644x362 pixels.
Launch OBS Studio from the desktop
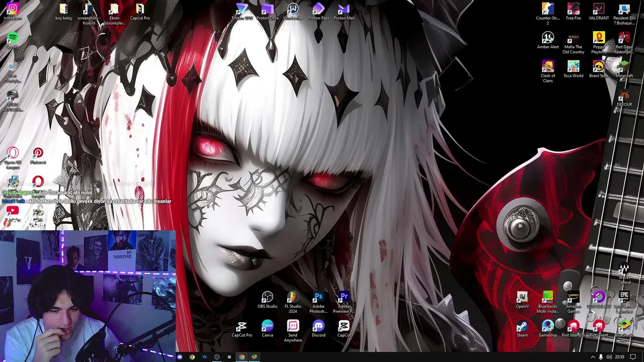tap(267, 300)
